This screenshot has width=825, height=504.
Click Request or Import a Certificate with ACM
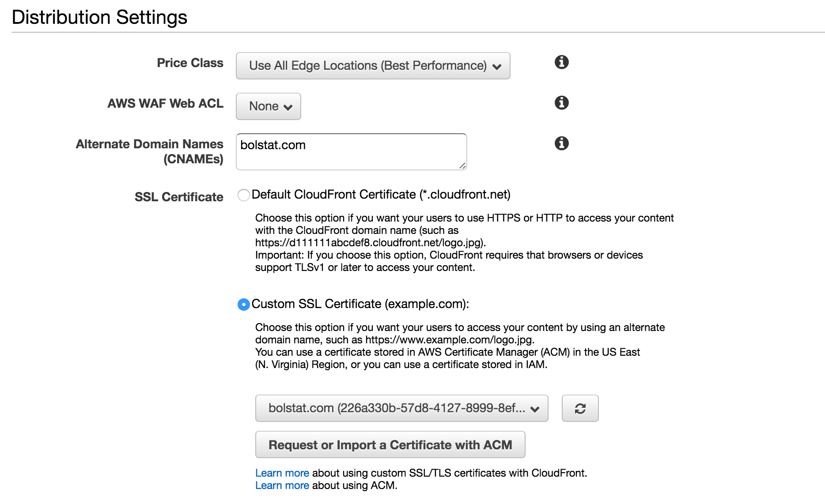tap(390, 445)
